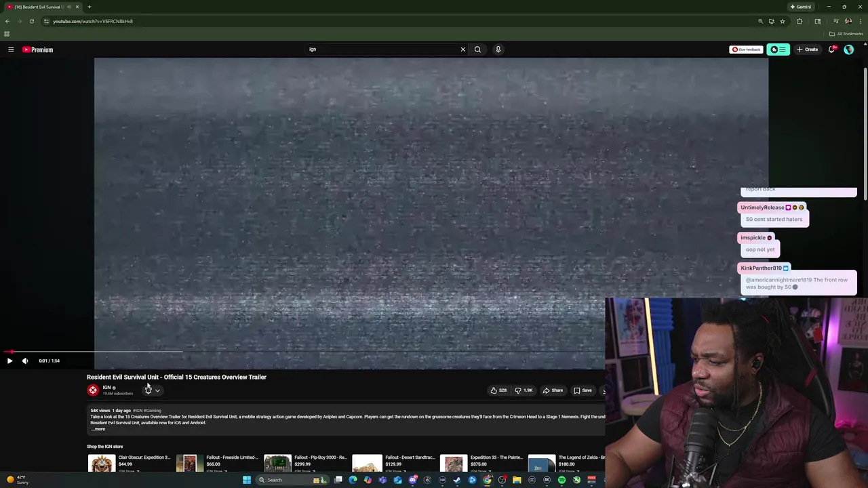This screenshot has width=868, height=488.
Task: Open All Bookmarks folder
Action: pos(846,34)
